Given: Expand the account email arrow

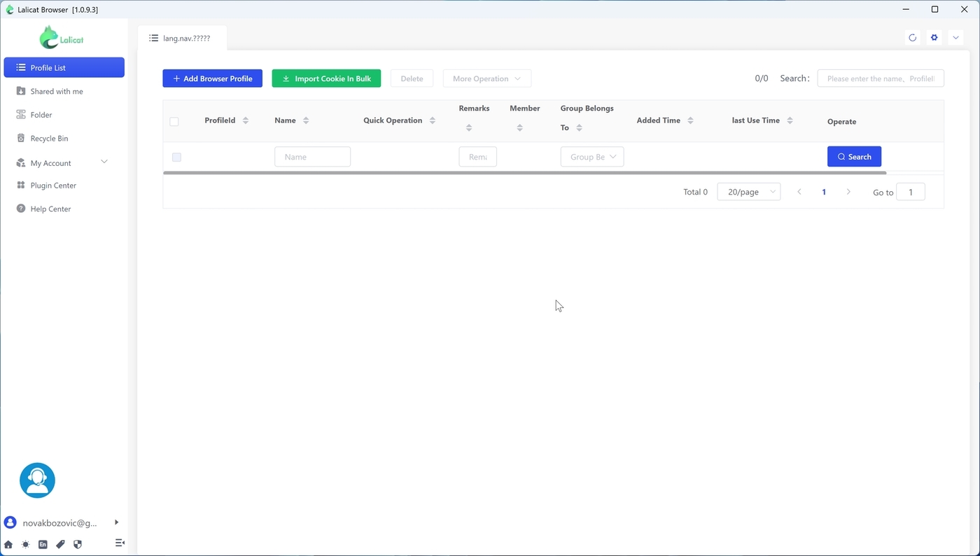Looking at the screenshot, I should (x=116, y=522).
